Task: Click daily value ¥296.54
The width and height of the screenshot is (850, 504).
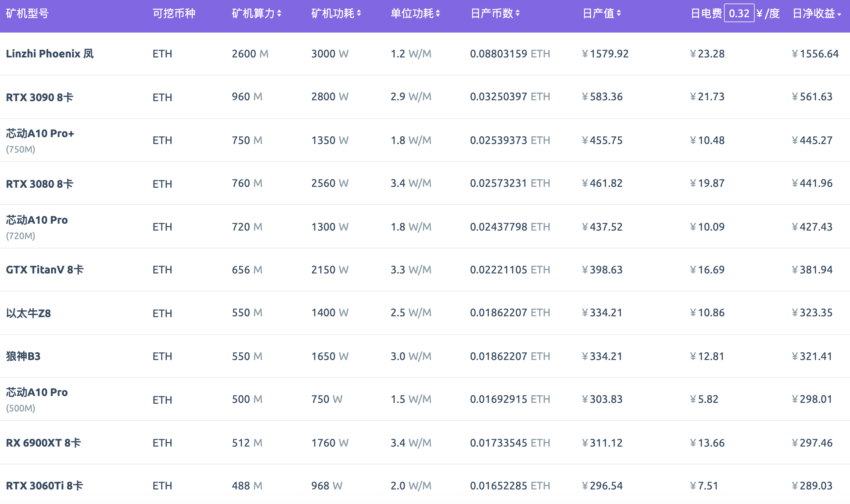Action: point(602,486)
